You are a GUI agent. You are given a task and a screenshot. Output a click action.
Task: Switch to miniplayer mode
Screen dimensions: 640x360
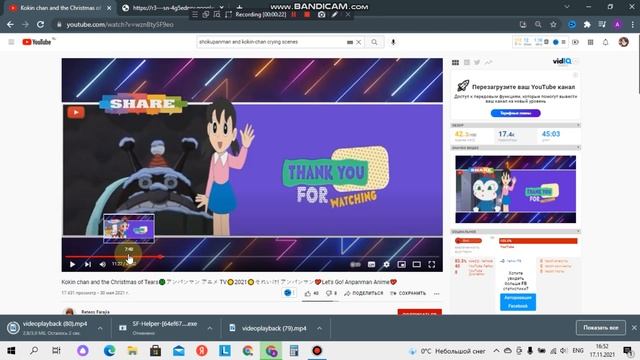click(402, 264)
